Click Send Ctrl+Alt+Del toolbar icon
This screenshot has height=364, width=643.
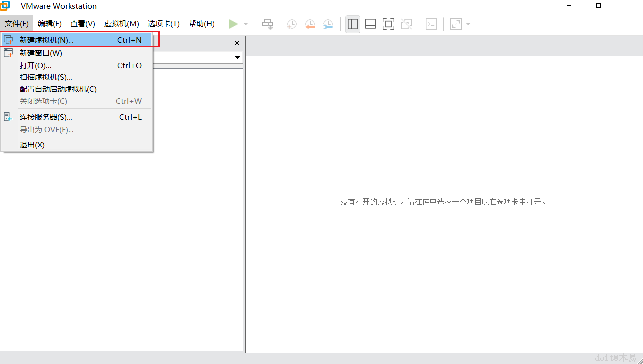click(268, 24)
